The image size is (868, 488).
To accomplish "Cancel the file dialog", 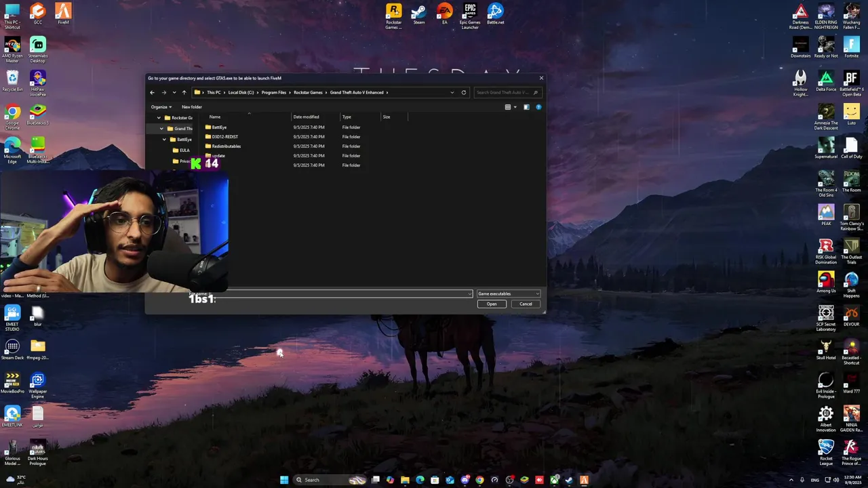I will coord(526,304).
